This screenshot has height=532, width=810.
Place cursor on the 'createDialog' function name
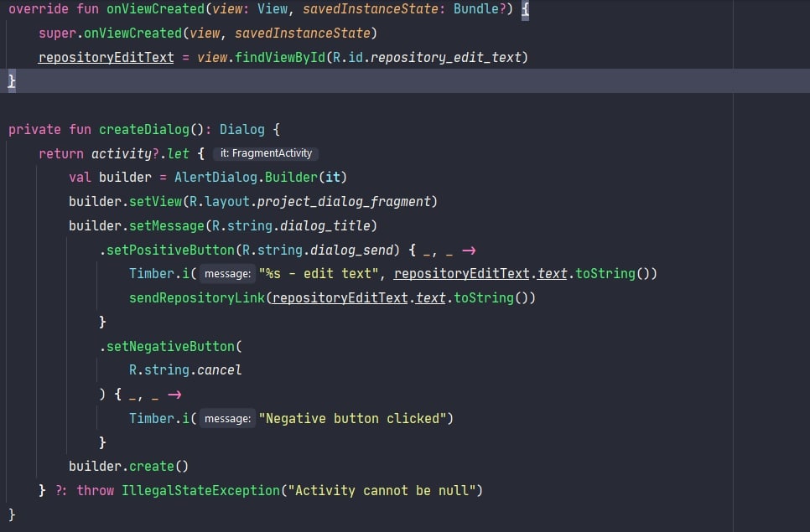coord(144,130)
